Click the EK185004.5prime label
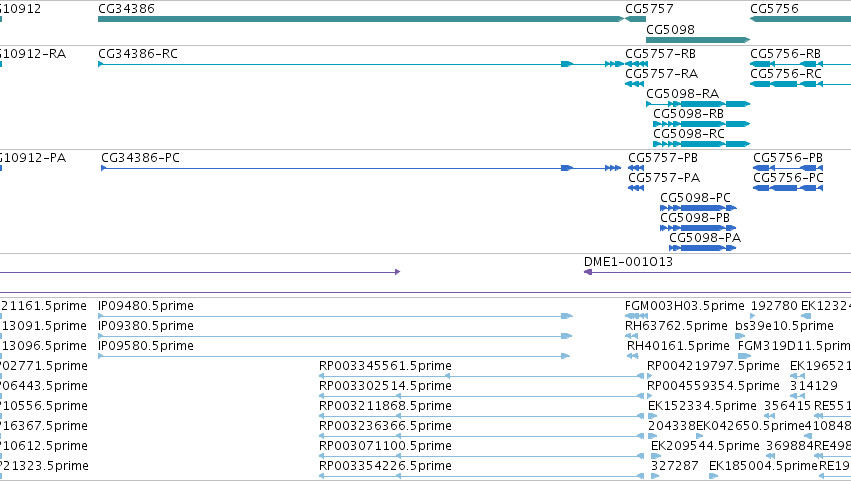The image size is (851, 481). 763,466
